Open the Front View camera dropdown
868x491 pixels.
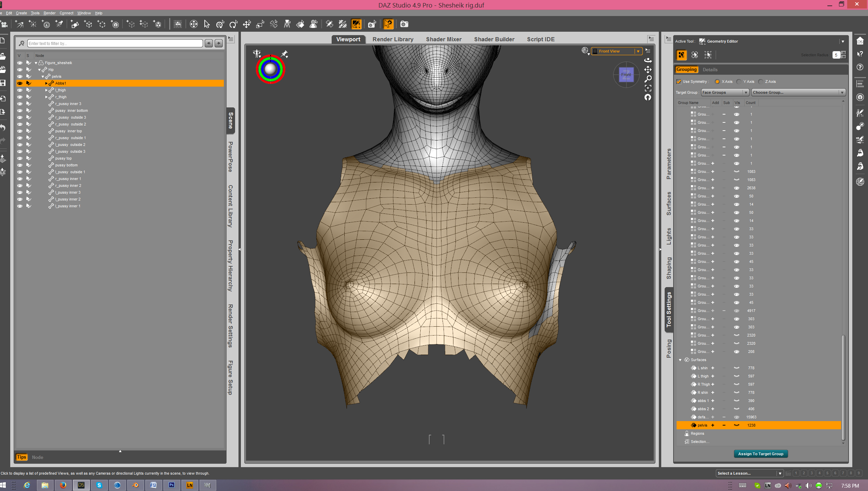pos(638,51)
